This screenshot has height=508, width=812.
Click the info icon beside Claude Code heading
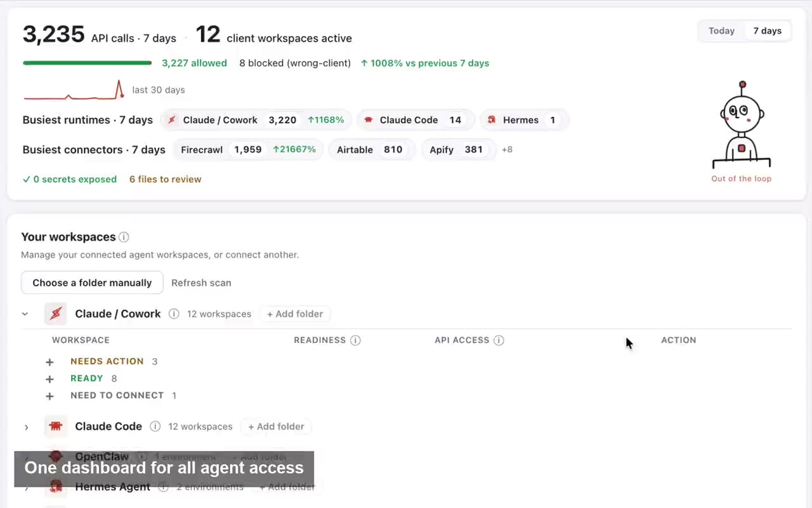(155, 426)
